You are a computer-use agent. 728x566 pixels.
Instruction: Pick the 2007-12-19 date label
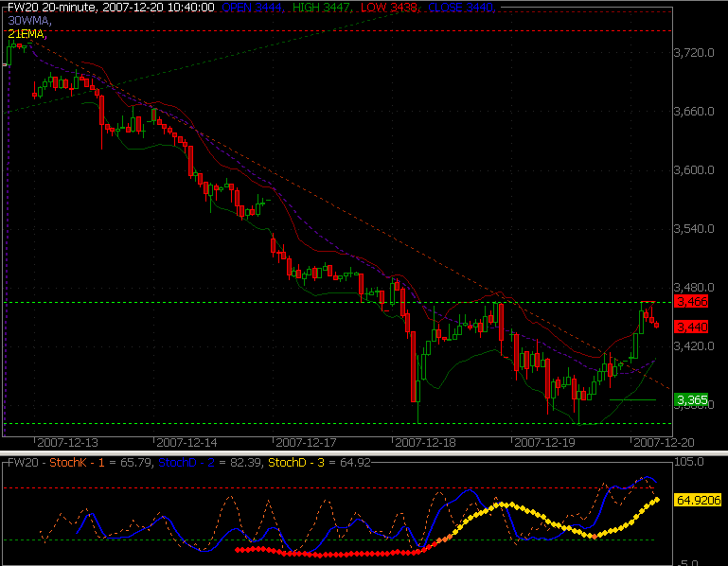(544, 442)
